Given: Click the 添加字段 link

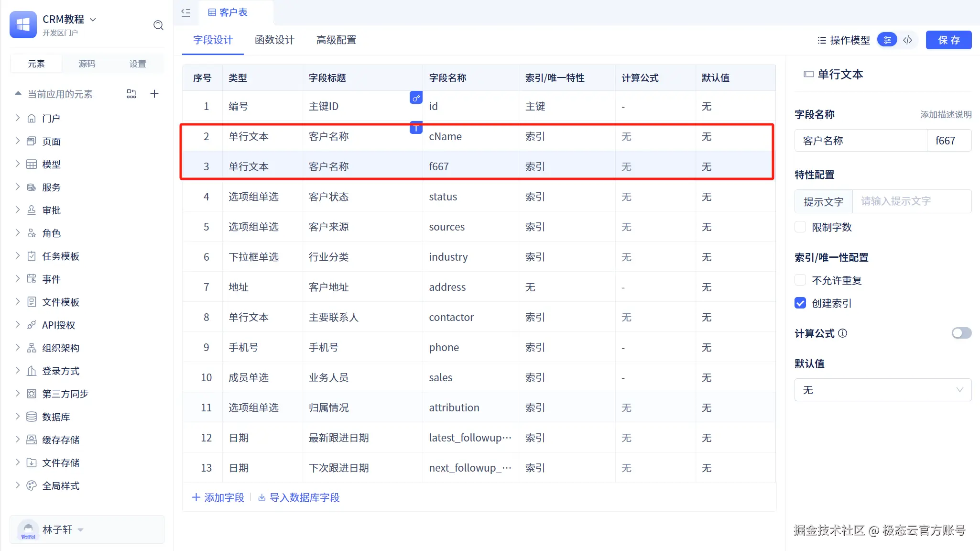Looking at the screenshot, I should tap(218, 497).
